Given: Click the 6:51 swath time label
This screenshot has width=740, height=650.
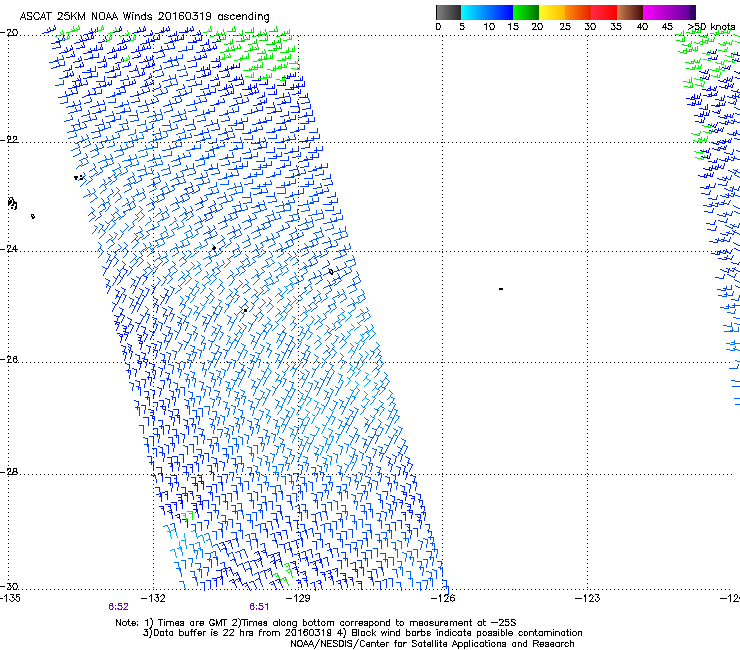Looking at the screenshot, I should point(259,607).
